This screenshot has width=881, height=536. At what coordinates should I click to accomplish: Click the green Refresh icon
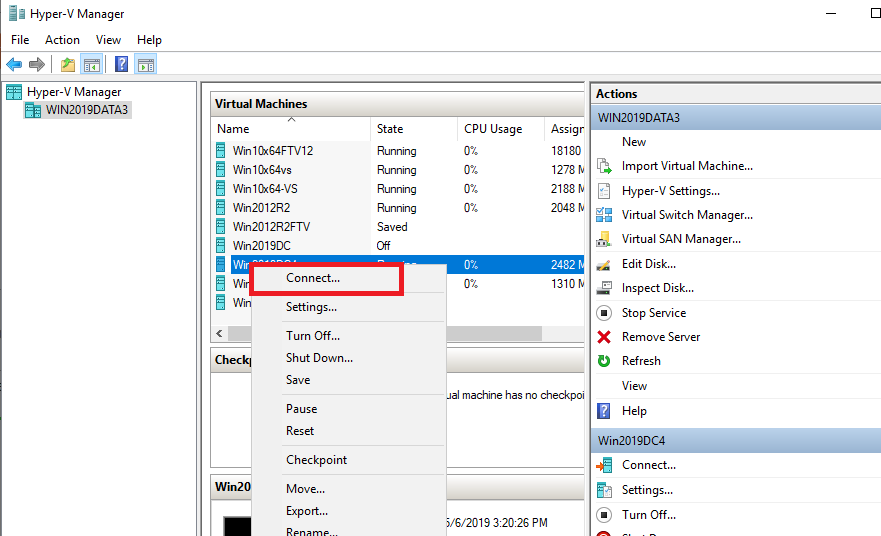pyautogui.click(x=604, y=361)
